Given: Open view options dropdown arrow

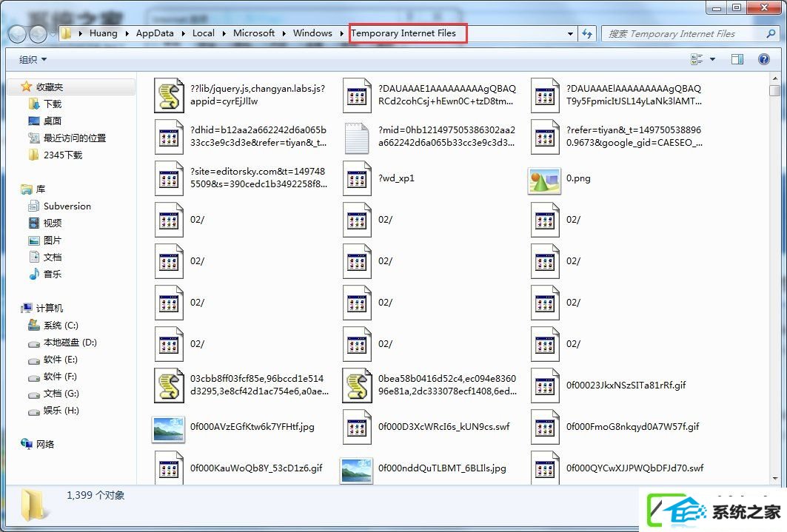Looking at the screenshot, I should pos(712,59).
